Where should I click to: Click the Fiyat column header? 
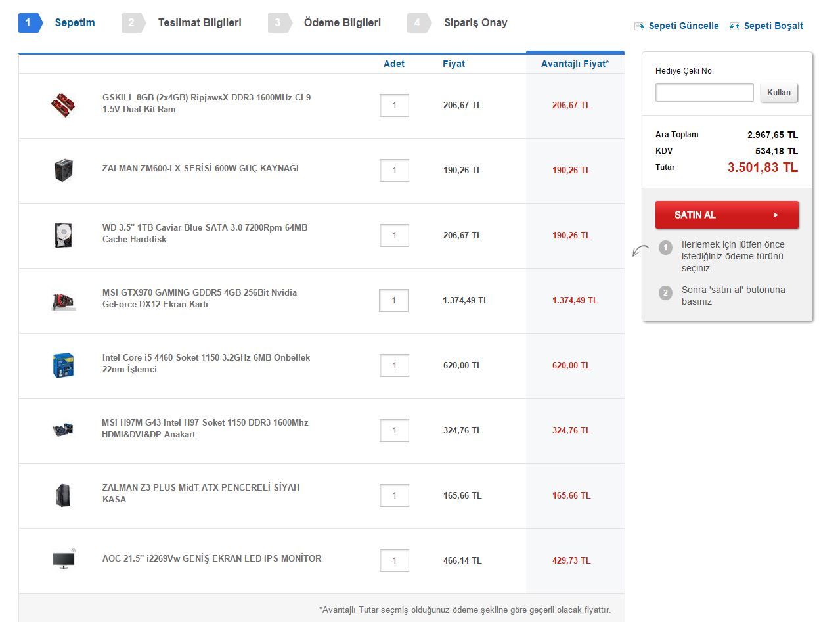click(454, 64)
